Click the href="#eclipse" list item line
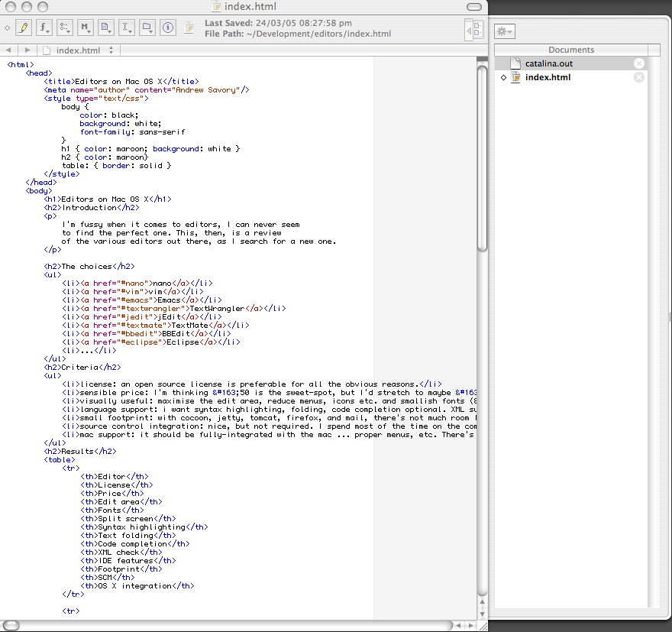The width and height of the screenshot is (672, 632). point(151,342)
